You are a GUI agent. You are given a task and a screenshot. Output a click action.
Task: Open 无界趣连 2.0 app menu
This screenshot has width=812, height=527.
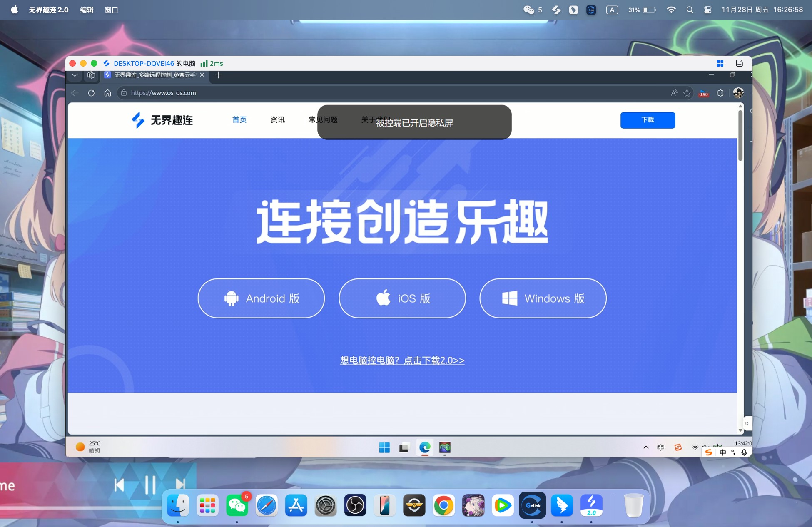pyautogui.click(x=48, y=10)
